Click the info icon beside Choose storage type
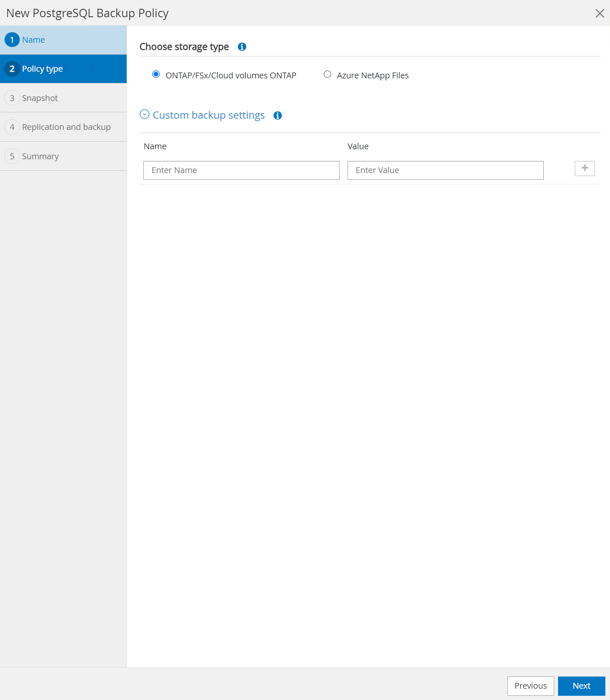610x700 pixels. point(242,47)
